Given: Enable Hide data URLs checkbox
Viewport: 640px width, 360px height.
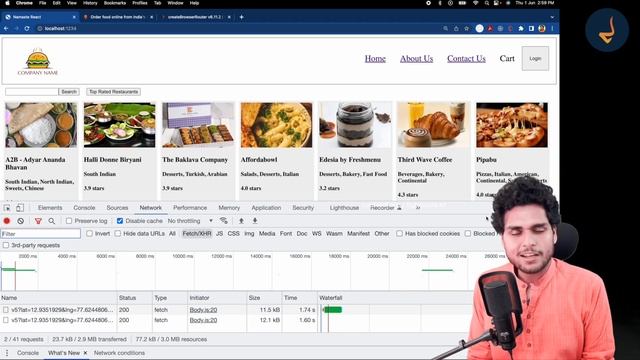Looking at the screenshot, I should (x=118, y=233).
